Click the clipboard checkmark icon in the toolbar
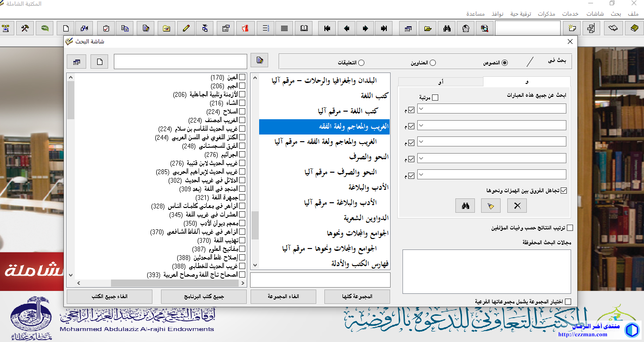Screen dimensions: 644x342 [106, 28]
